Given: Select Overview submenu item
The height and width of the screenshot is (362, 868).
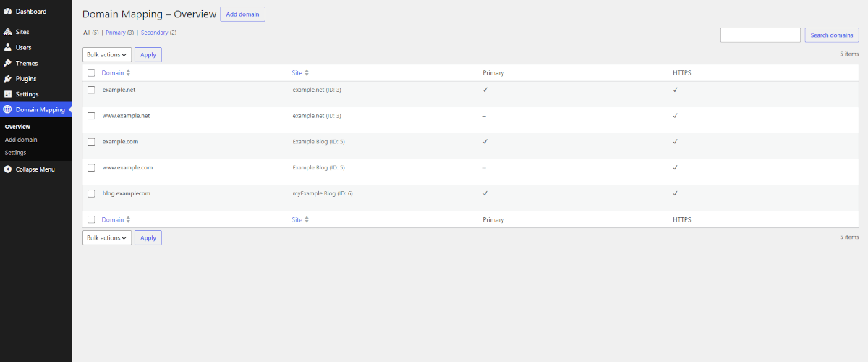Looking at the screenshot, I should [17, 127].
